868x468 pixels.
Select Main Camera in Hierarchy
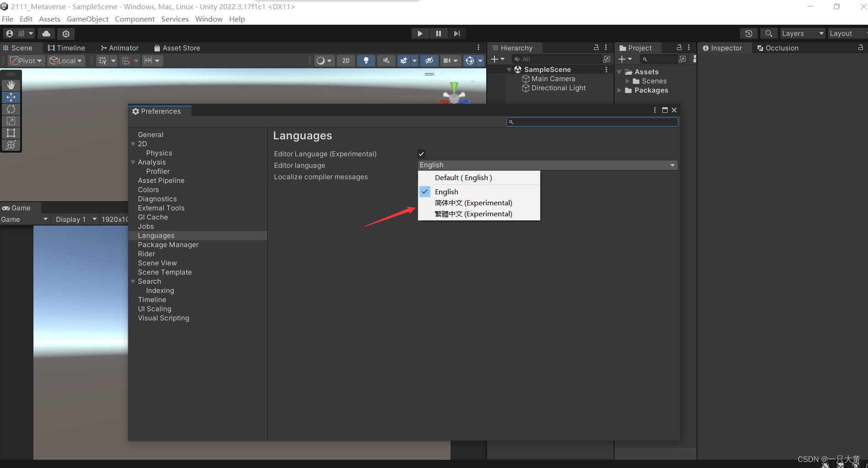pyautogui.click(x=553, y=79)
